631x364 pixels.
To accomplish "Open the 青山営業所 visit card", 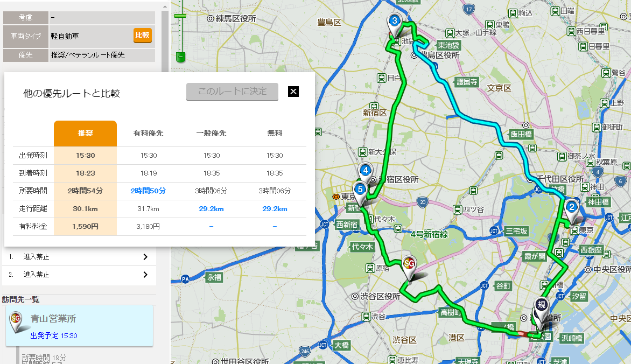I will (79, 326).
